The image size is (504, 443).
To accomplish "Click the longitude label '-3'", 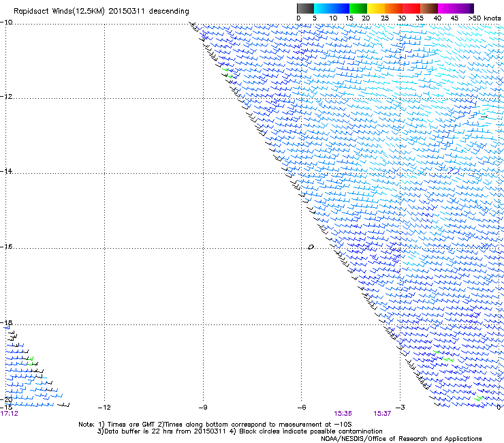I will point(400,408).
